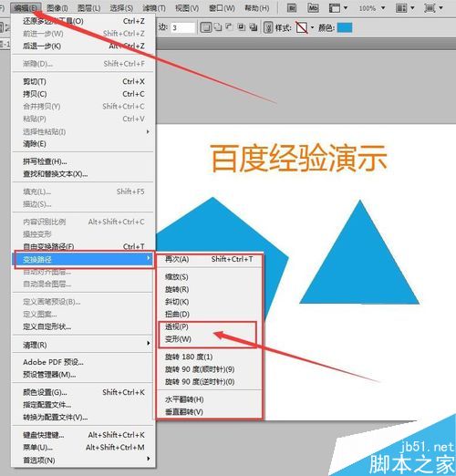Image resolution: width=456 pixels, height=476 pixels.
Task: Expand the 样式 style dropdown arrow
Action: tap(312, 27)
